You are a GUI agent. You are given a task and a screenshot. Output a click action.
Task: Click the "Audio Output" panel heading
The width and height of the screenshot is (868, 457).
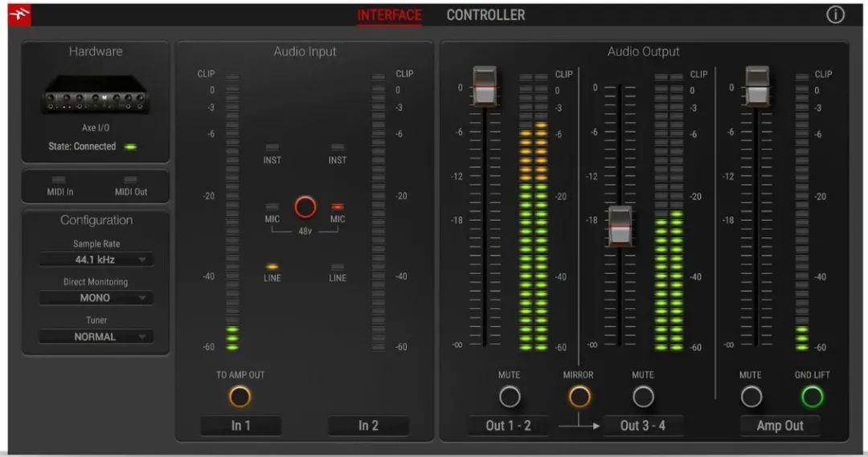point(643,51)
